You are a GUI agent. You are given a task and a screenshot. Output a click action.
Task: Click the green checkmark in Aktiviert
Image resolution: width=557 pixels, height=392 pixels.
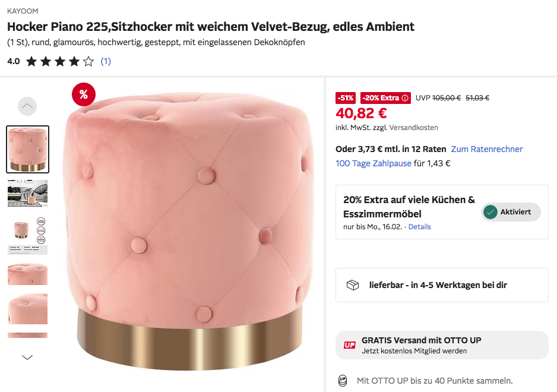[490, 212]
